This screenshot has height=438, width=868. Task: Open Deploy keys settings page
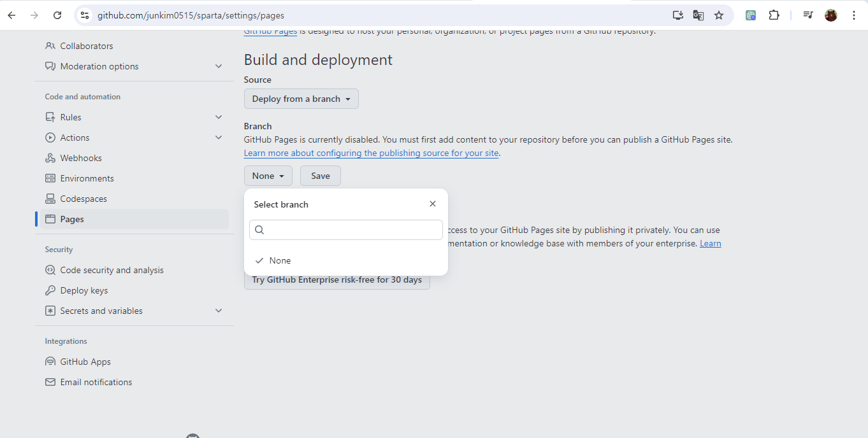pos(84,290)
